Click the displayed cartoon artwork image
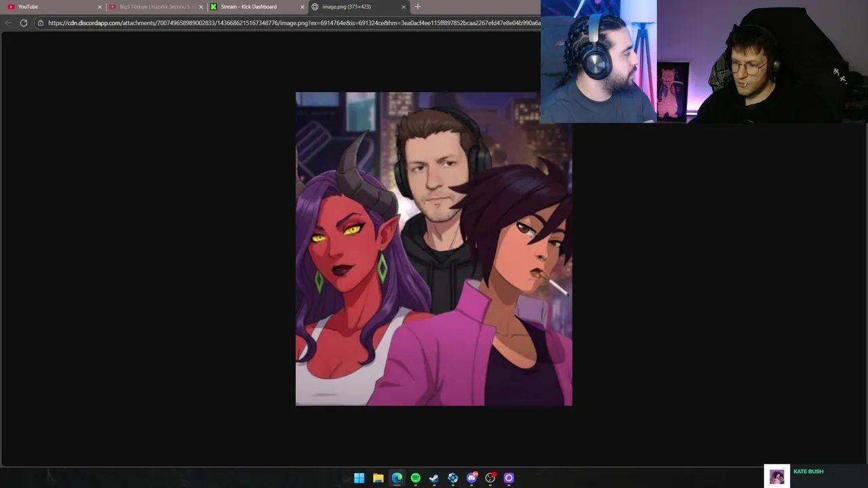Screen dimensions: 868x488 pos(433,249)
